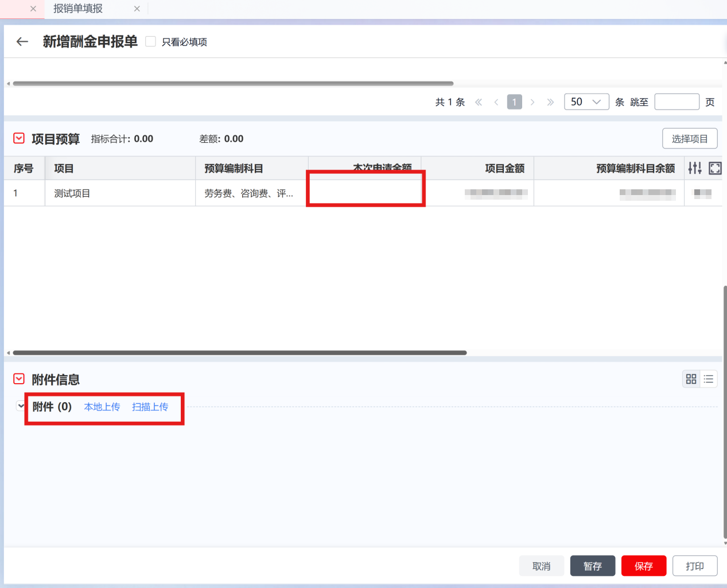Switch attachments to list view
This screenshot has width=727, height=588.
point(709,379)
